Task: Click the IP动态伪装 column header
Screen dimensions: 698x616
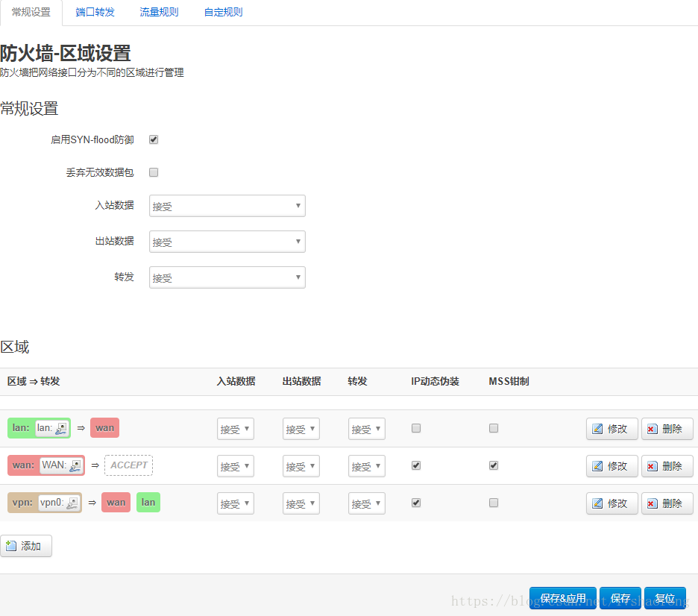Action: (x=435, y=381)
